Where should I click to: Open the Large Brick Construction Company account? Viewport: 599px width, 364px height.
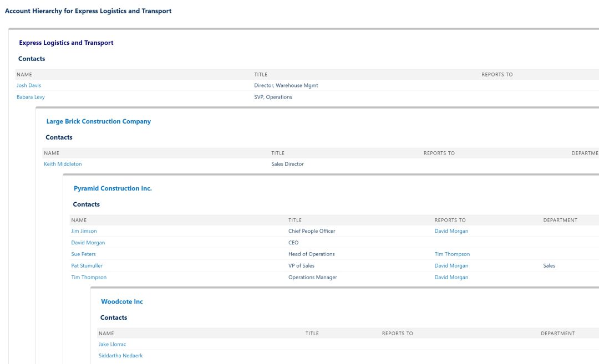[99, 121]
